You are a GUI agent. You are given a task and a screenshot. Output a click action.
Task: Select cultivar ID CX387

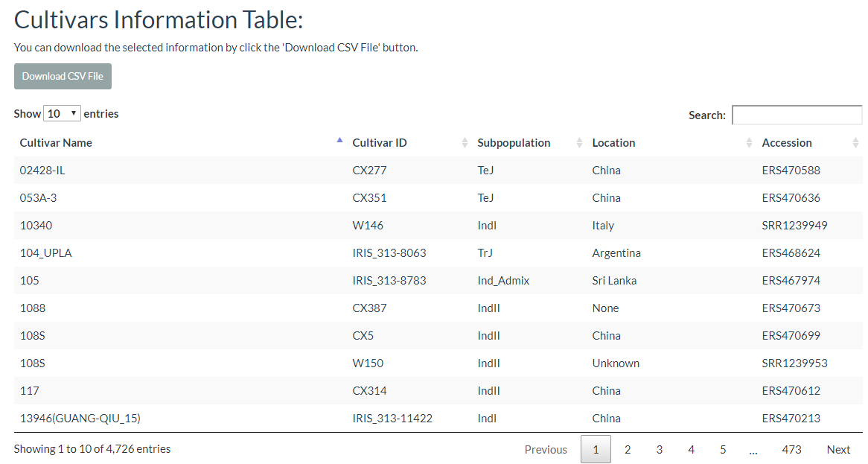[x=369, y=308]
